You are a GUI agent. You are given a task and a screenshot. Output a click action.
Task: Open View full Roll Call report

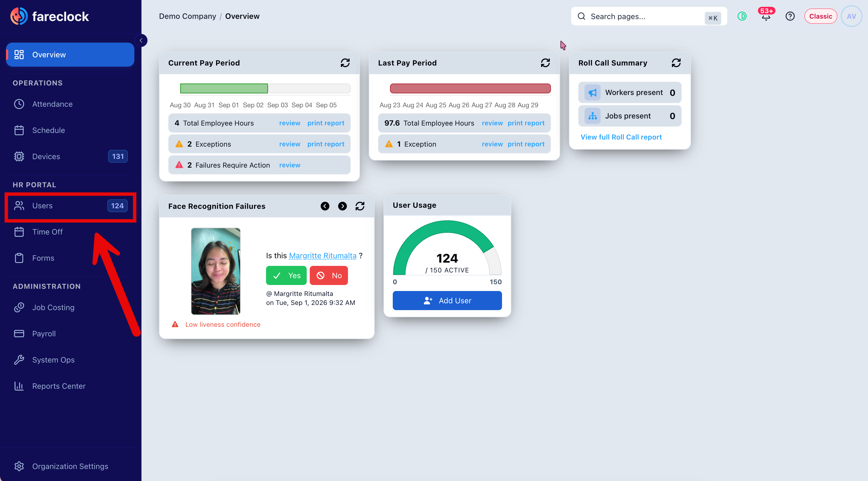(x=621, y=137)
